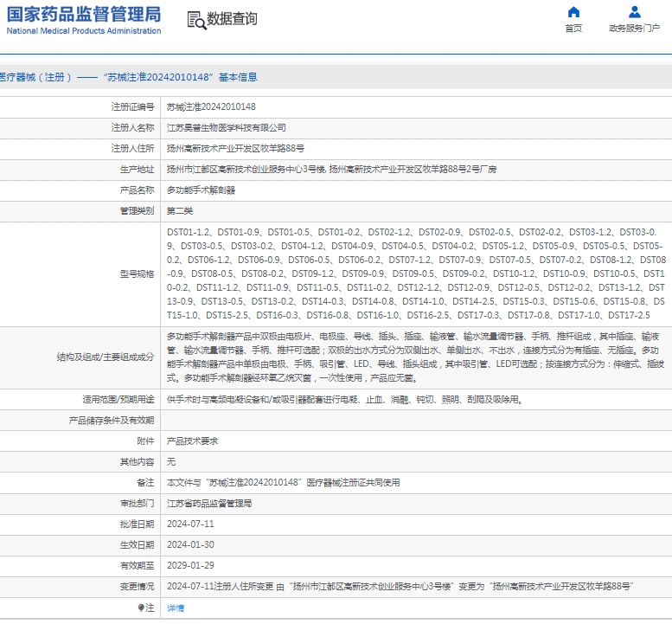Select the 备注 label
Image resolution: width=672 pixels, height=624 pixels.
(x=145, y=483)
